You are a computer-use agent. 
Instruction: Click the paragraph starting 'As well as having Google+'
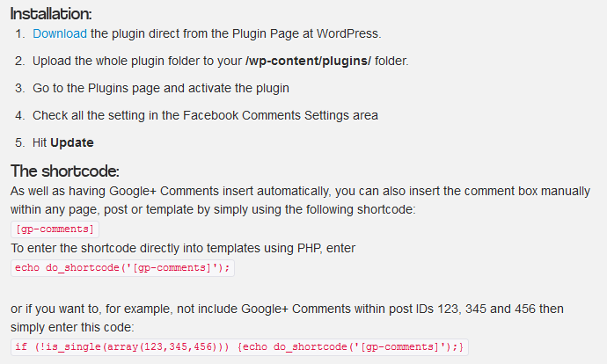coord(300,200)
